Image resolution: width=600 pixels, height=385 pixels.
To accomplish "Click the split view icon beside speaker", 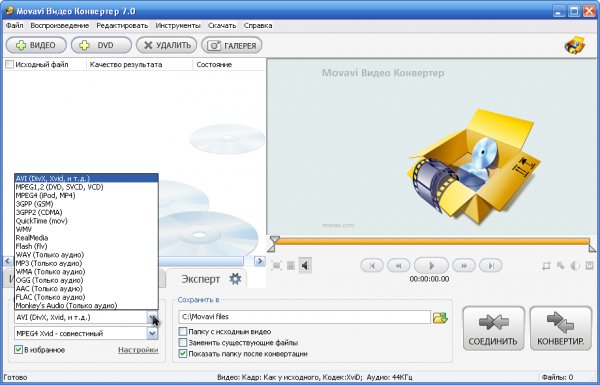I will (x=291, y=265).
